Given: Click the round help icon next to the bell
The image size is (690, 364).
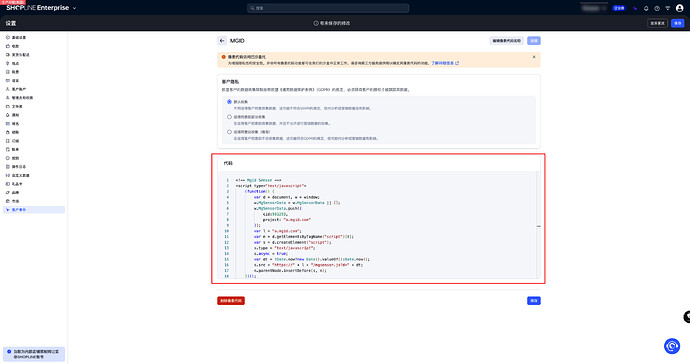Looking at the screenshot, I should pyautogui.click(x=657, y=8).
